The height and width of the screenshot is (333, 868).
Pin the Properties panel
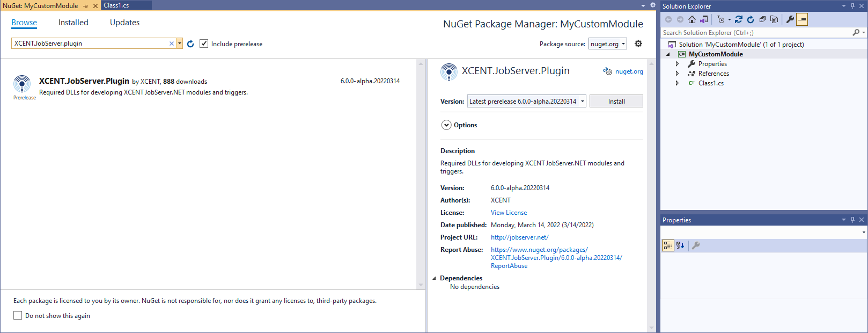(x=852, y=220)
